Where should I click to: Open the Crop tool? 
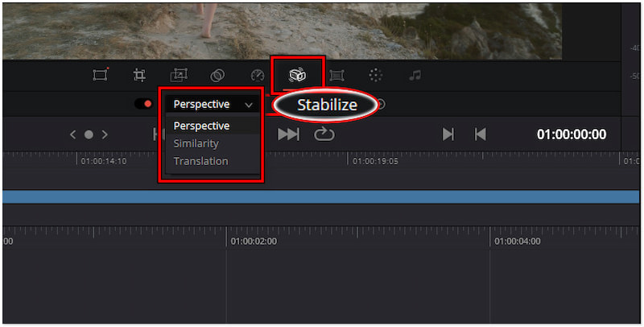click(139, 76)
